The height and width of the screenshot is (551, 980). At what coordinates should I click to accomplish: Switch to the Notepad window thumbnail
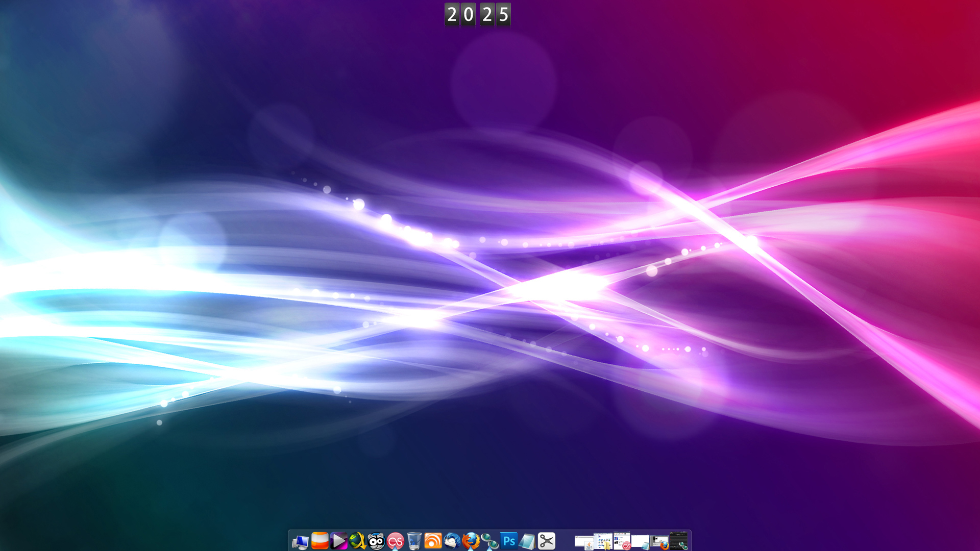pyautogui.click(x=641, y=542)
